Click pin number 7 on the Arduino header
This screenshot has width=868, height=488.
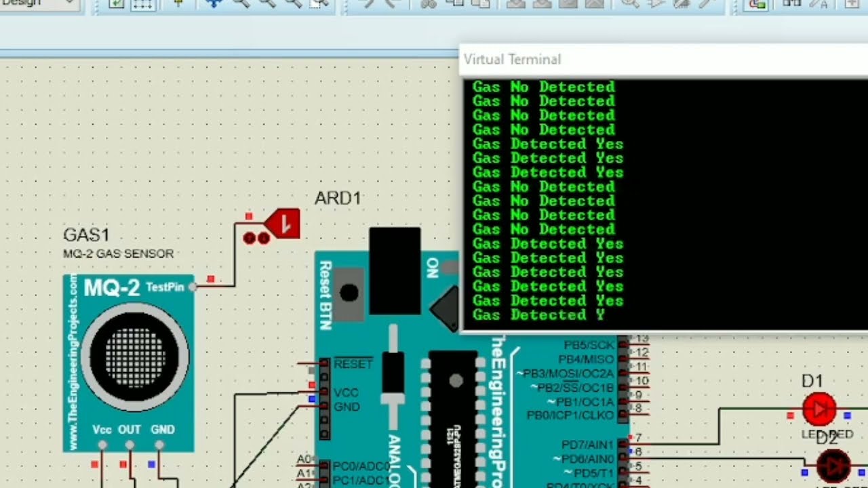tap(638, 438)
